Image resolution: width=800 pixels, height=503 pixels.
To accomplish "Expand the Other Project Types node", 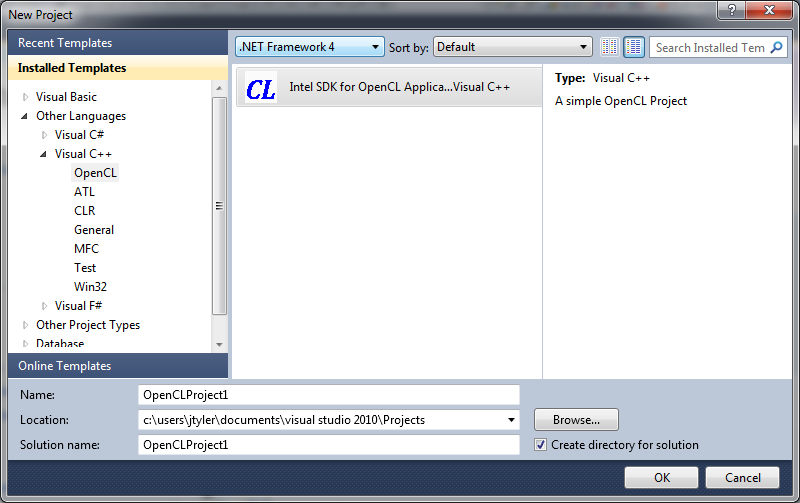I will click(x=25, y=325).
